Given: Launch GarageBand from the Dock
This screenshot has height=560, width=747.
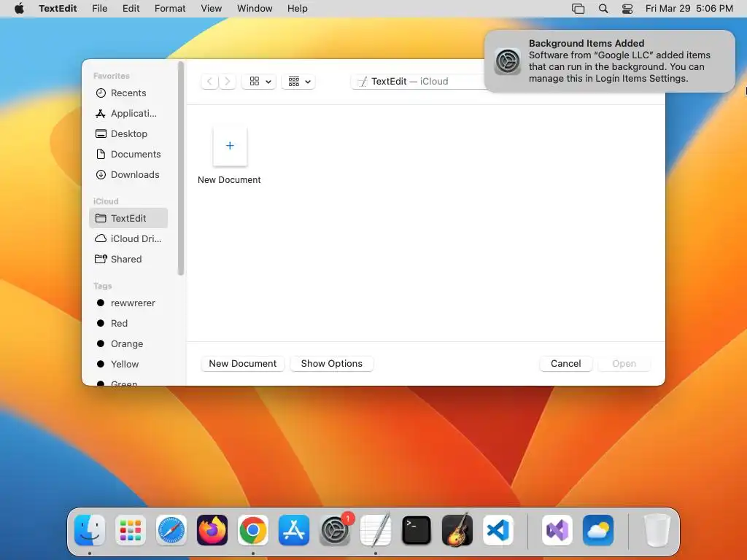Looking at the screenshot, I should point(457,530).
